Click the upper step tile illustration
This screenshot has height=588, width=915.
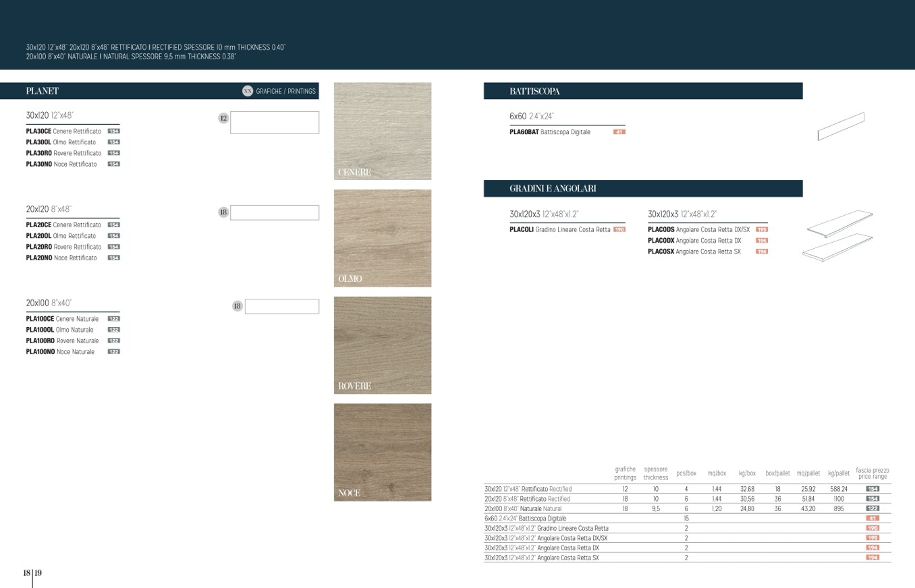point(839,223)
